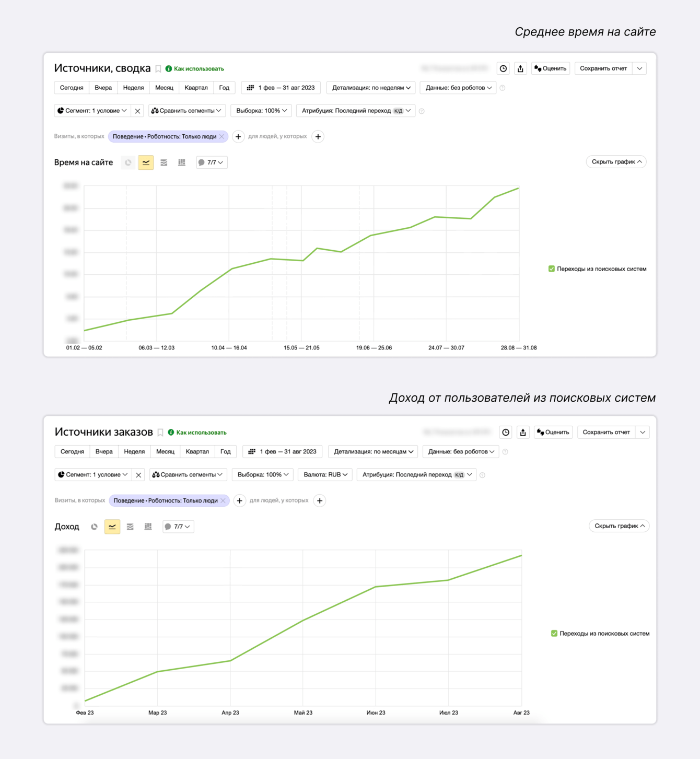
Task: Click the export share icon in top report
Action: 520,68
